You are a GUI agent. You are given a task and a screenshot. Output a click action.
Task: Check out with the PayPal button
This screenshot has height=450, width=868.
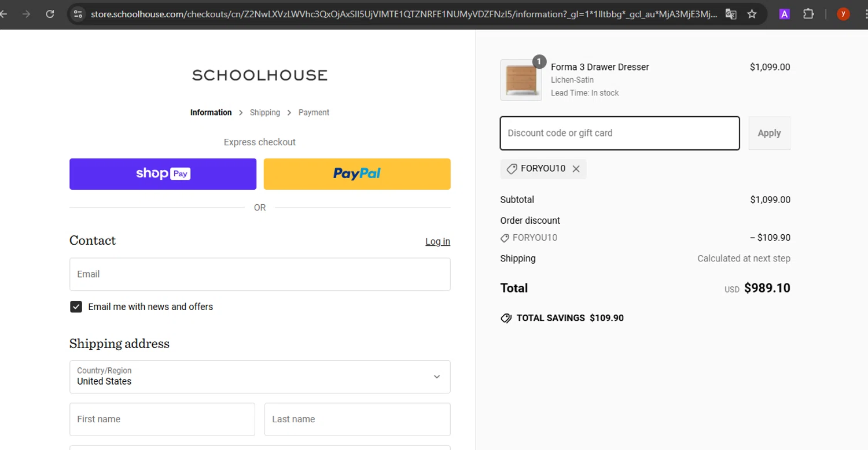tap(357, 174)
